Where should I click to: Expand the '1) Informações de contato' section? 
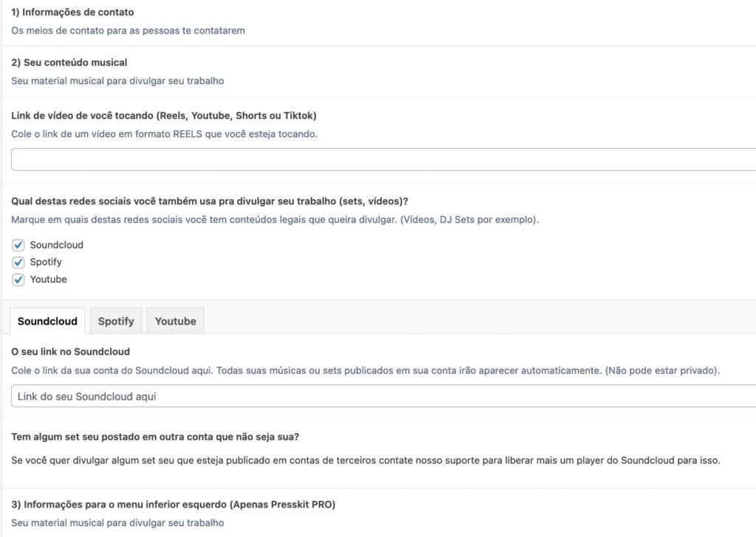point(72,13)
